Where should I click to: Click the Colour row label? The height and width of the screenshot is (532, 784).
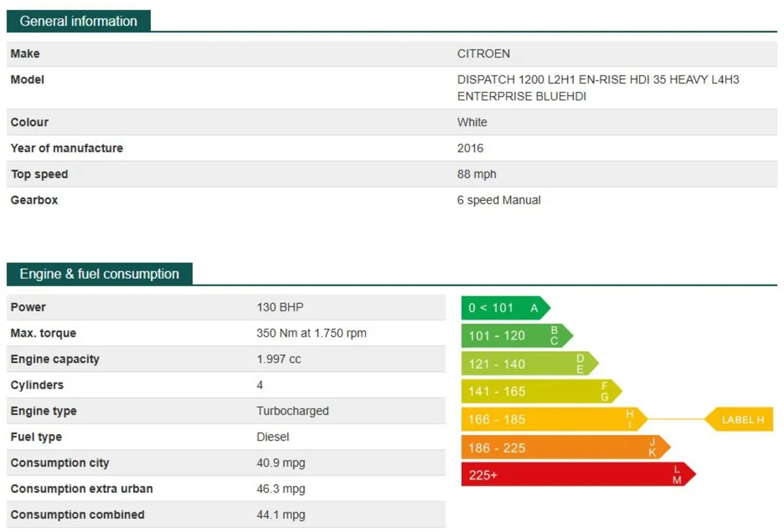pyautogui.click(x=29, y=122)
